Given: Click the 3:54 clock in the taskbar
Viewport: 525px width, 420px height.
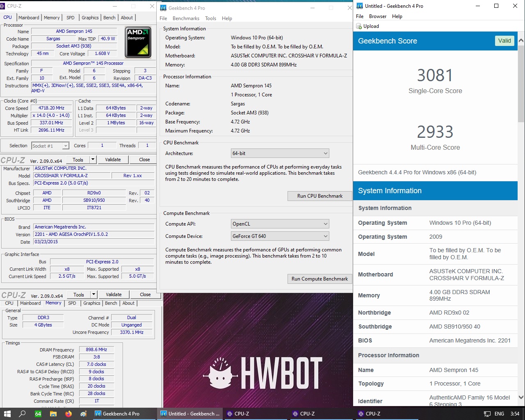Looking at the screenshot, I should click(515, 413).
